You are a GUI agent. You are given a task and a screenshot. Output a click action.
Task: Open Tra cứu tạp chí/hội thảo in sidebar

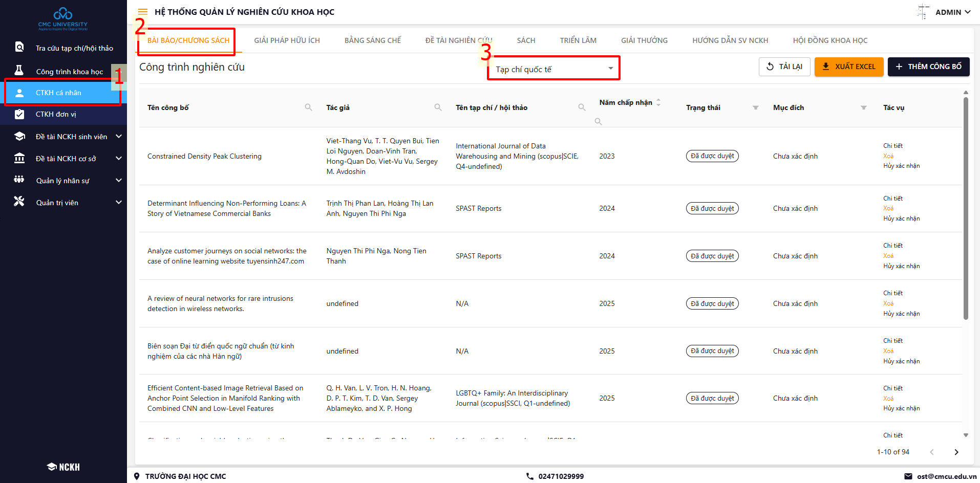point(74,48)
